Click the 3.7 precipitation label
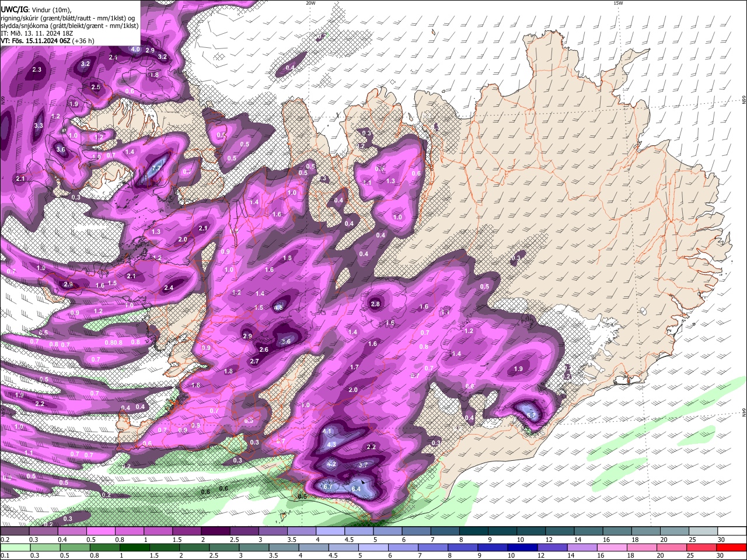 coord(362,465)
